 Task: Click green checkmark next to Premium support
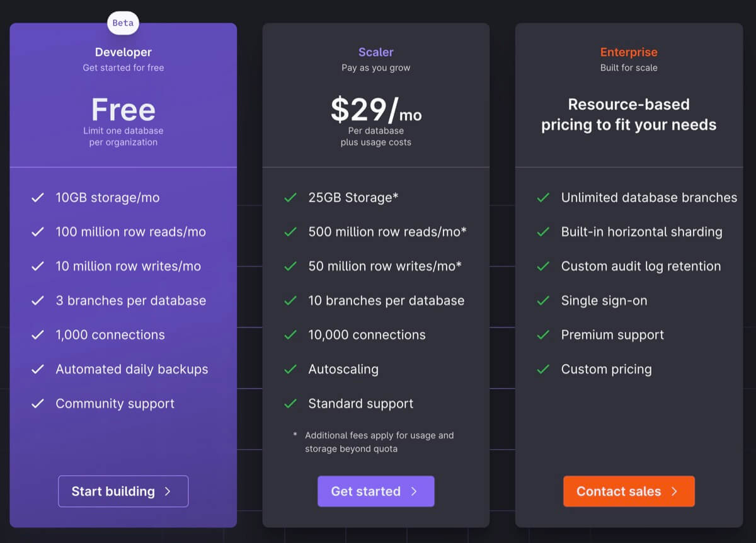point(543,335)
